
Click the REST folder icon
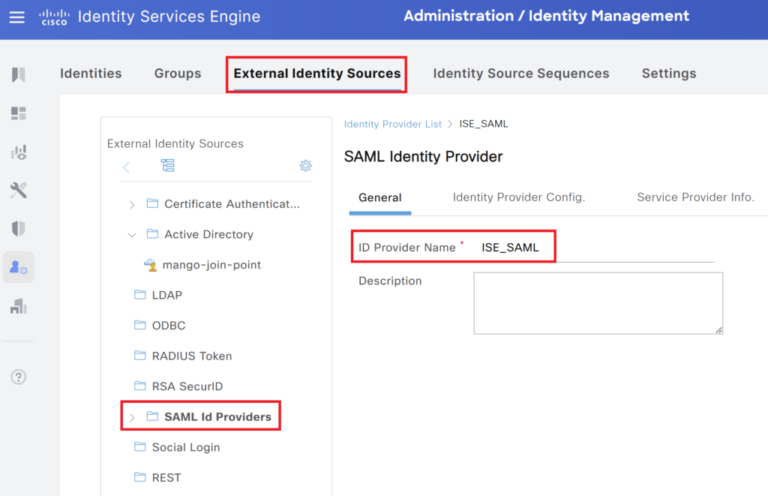point(140,477)
